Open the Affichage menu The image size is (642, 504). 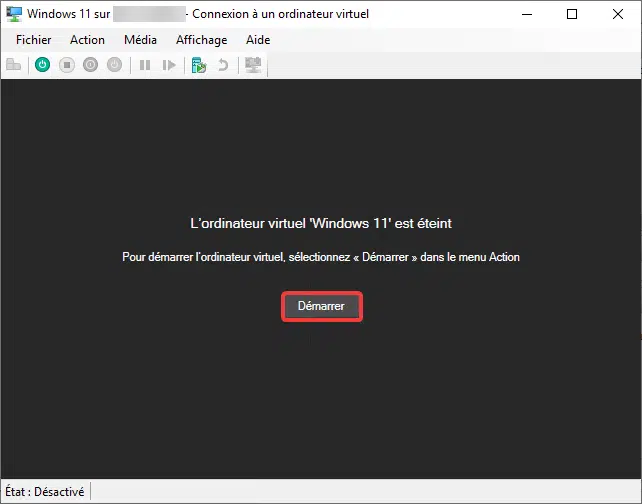click(x=201, y=40)
